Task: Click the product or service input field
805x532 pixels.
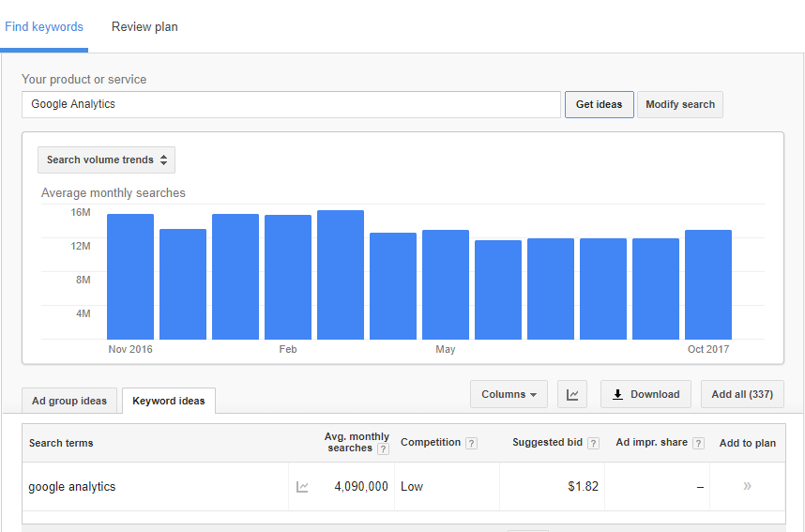Action: tap(291, 104)
